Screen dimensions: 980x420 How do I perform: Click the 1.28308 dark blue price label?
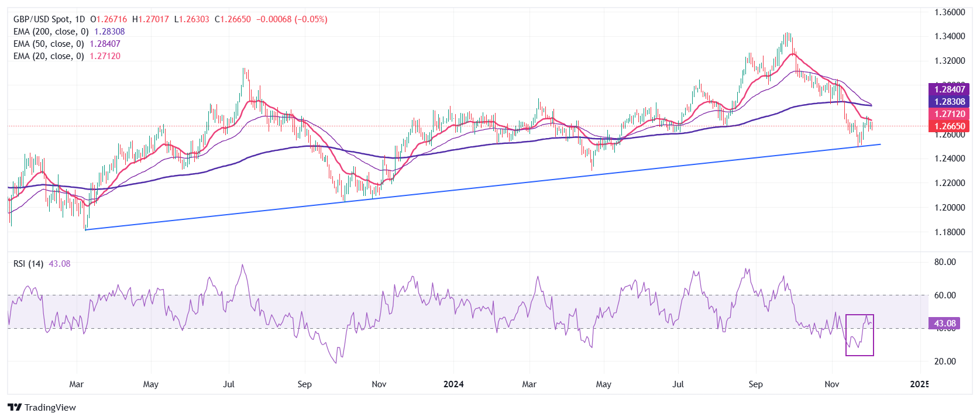point(949,102)
